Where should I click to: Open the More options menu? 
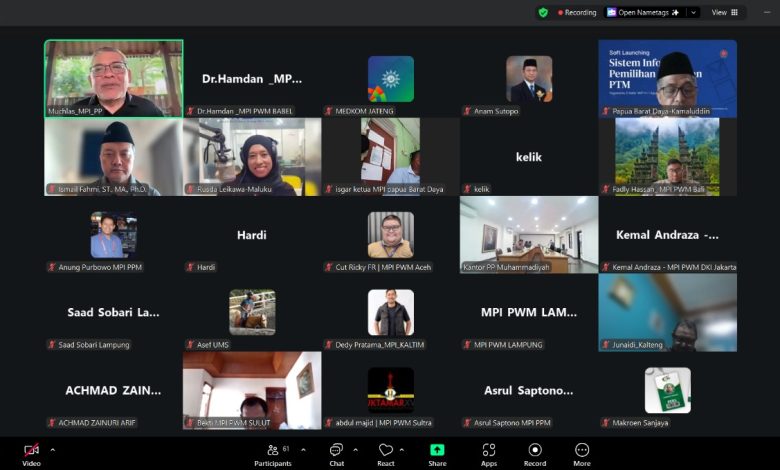582,453
